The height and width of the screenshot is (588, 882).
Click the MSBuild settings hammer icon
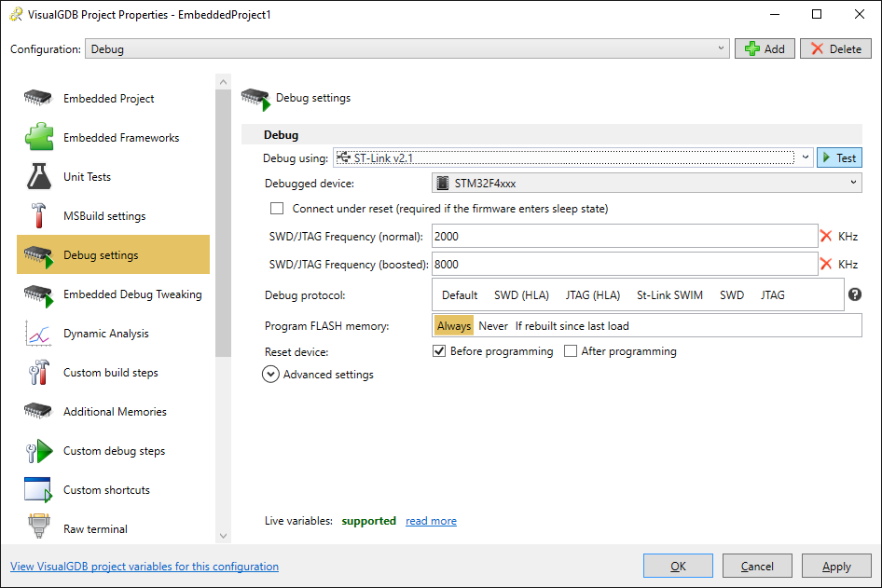click(x=38, y=215)
